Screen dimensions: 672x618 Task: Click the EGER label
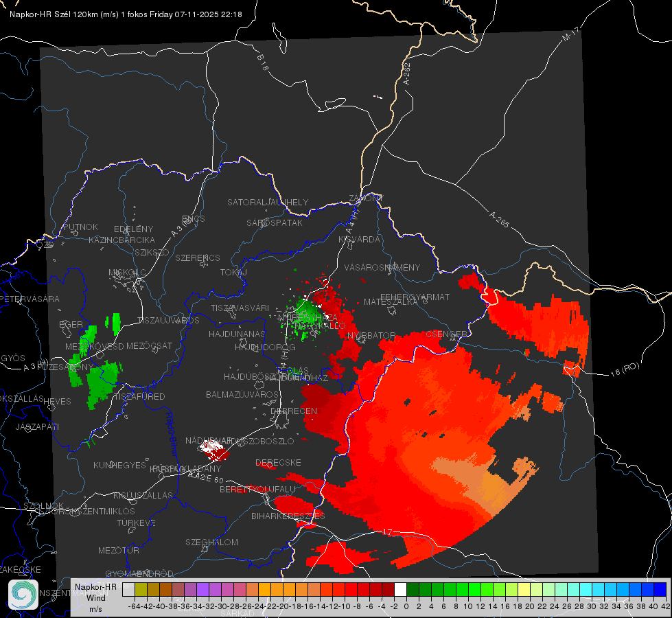[x=71, y=325]
